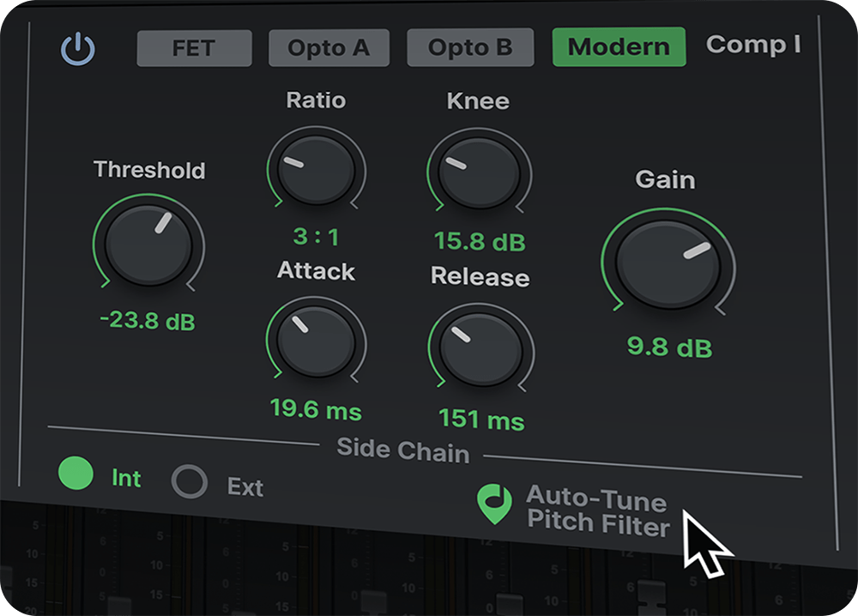The height and width of the screenshot is (616, 858).
Task: Choose the Opto B compressor mode
Action: (469, 48)
